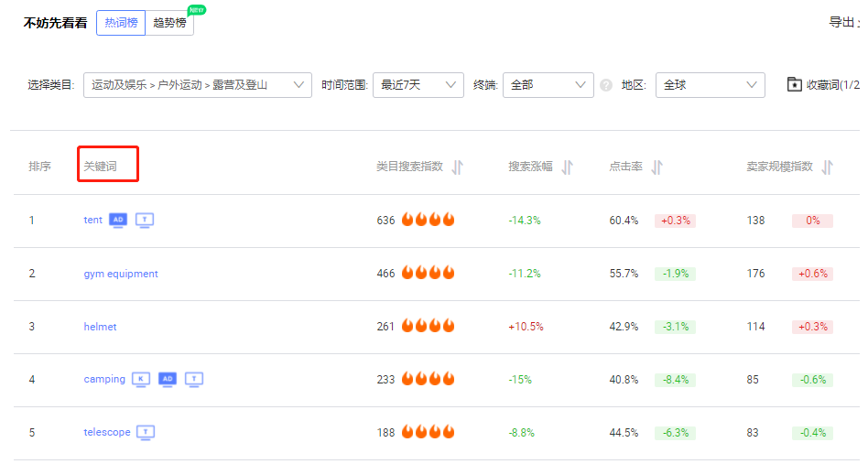
Task: Click the AD badge in camping row
Action: pyautogui.click(x=167, y=379)
